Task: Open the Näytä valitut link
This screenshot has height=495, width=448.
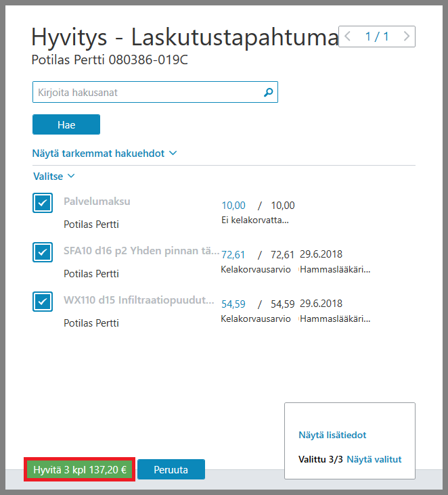Action: (374, 459)
